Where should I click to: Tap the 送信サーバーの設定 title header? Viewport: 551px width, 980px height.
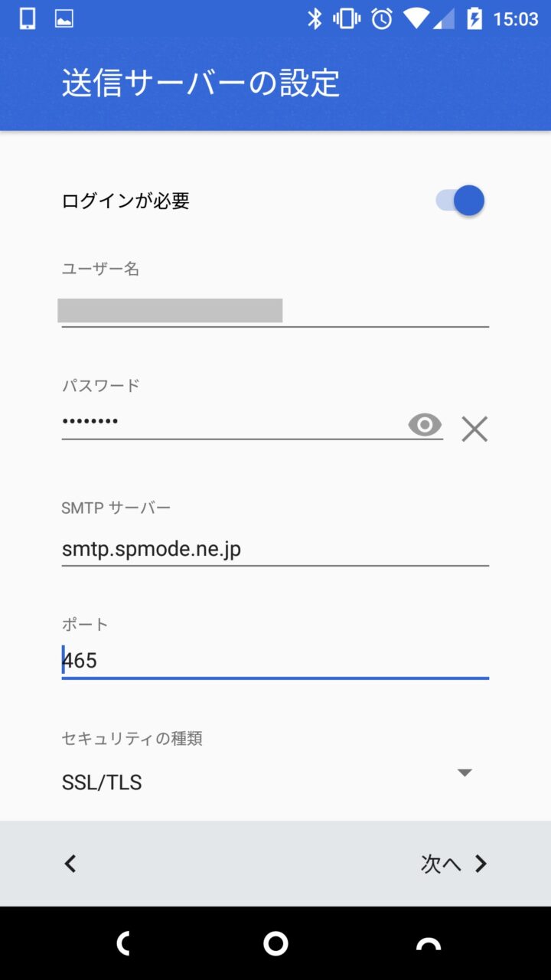click(201, 83)
